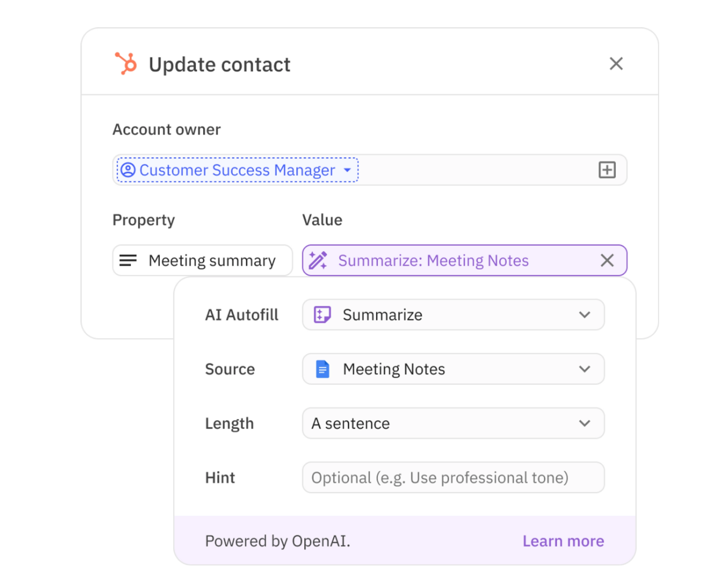This screenshot has width=706, height=588.
Task: Click the Summarize: Meeting Notes value text
Action: pos(433,260)
